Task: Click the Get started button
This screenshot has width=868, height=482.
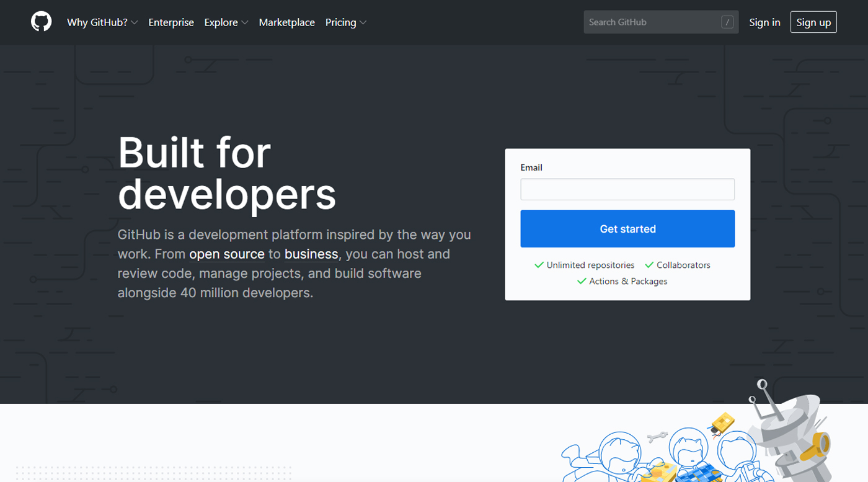Action: [627, 229]
